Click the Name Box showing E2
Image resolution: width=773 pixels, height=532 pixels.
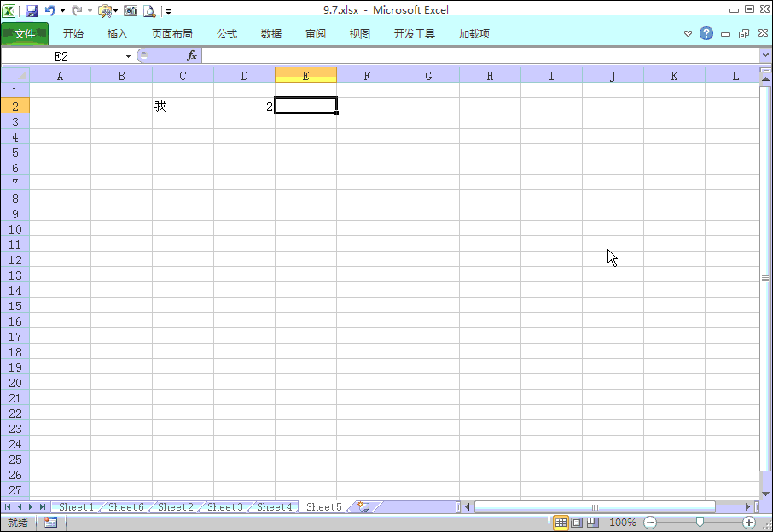click(61, 56)
